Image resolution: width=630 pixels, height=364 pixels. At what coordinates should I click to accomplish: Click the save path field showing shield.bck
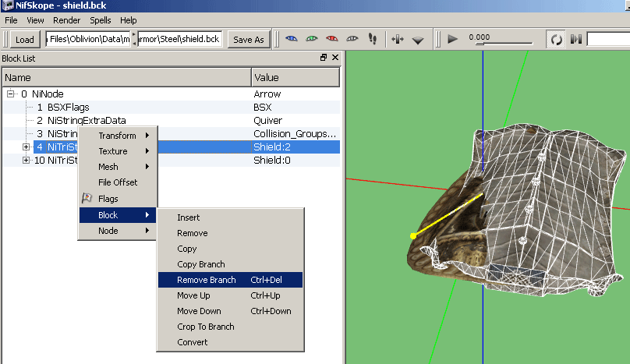(x=179, y=39)
